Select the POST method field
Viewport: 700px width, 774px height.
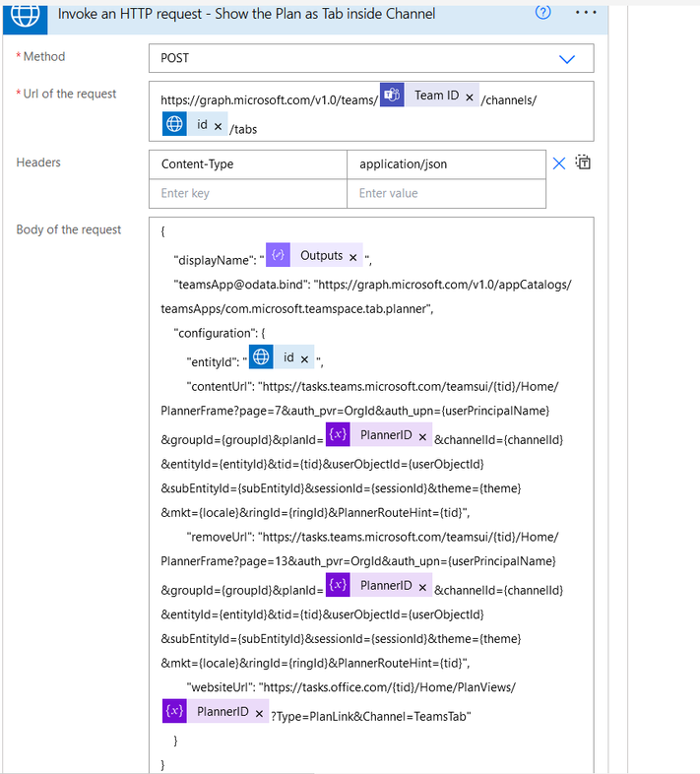(371, 58)
